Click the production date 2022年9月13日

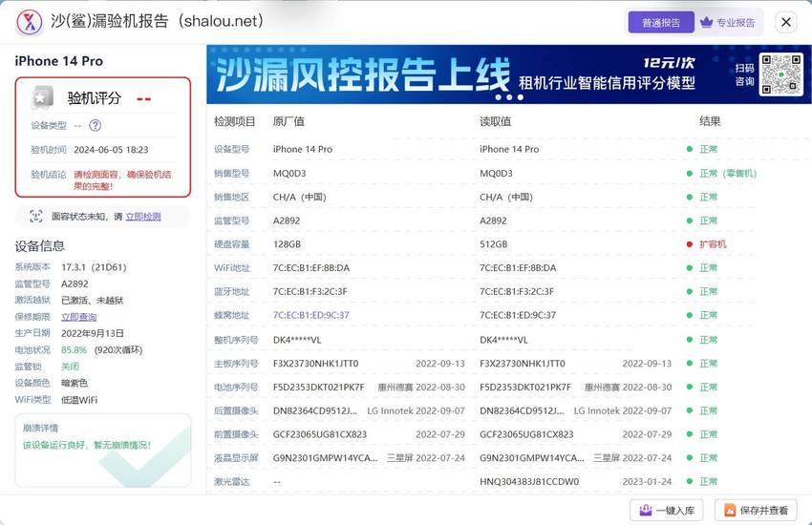[x=92, y=334]
